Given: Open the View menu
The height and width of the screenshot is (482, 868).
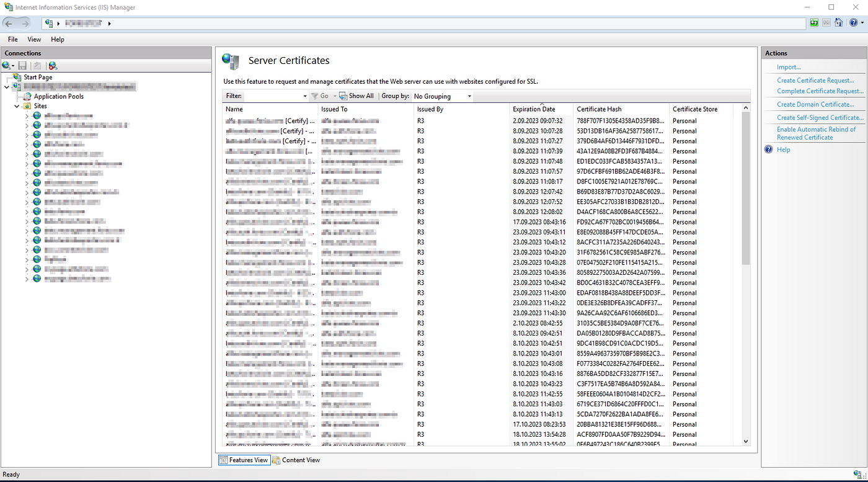Looking at the screenshot, I should 34,39.
